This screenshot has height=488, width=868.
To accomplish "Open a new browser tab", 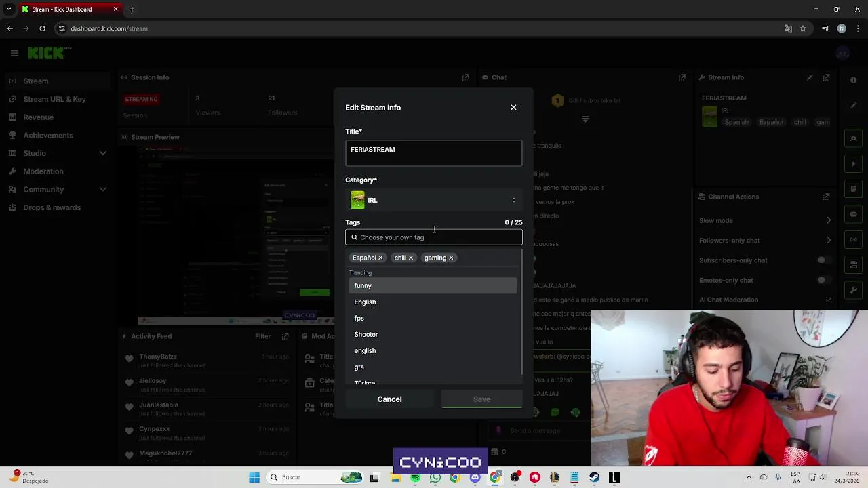I will [132, 9].
